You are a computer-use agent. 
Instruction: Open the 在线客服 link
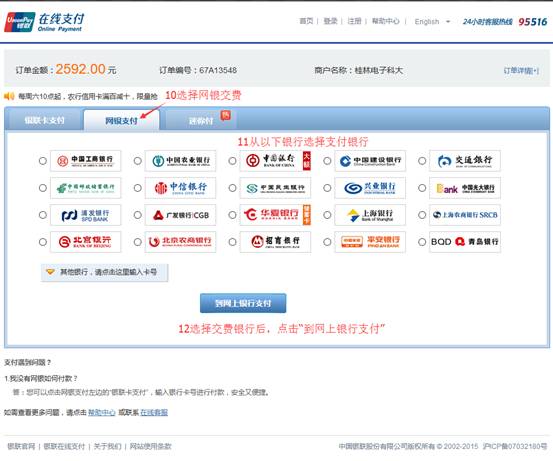tap(154, 412)
